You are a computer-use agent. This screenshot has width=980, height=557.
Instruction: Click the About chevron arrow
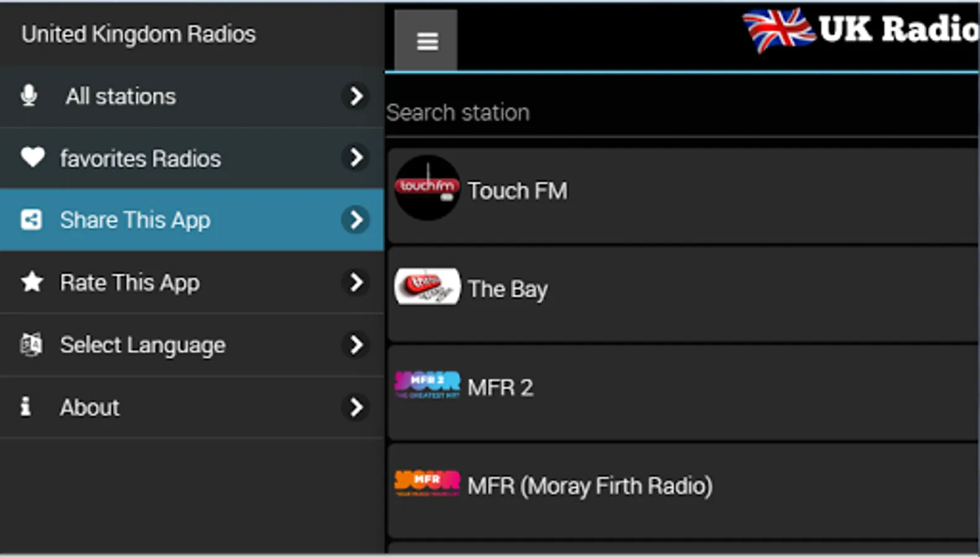pyautogui.click(x=356, y=407)
